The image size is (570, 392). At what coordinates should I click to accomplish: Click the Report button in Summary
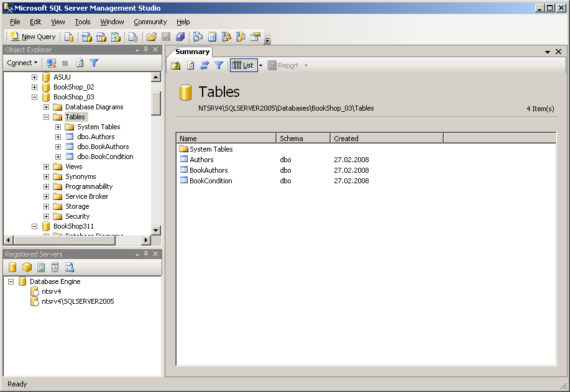(283, 65)
